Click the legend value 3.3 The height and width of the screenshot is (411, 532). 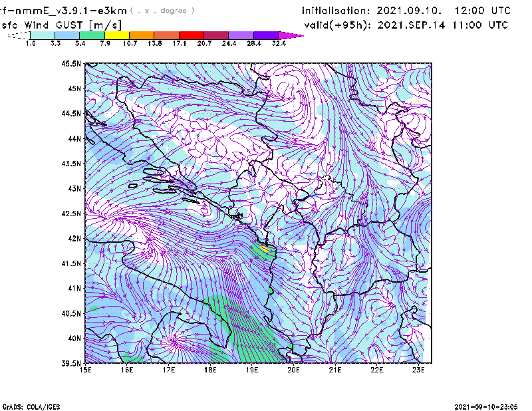(55, 43)
